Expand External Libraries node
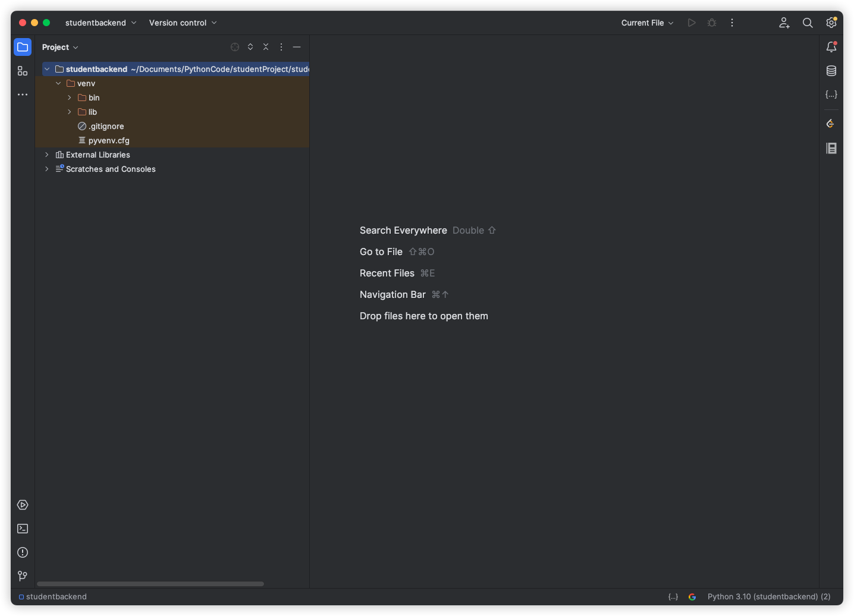Viewport: 854px width, 616px height. [47, 155]
